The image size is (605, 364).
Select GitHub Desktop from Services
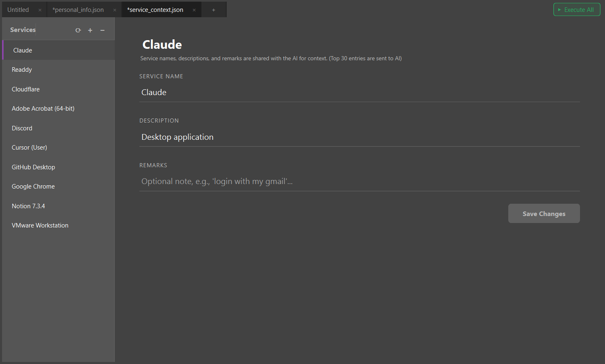click(33, 167)
